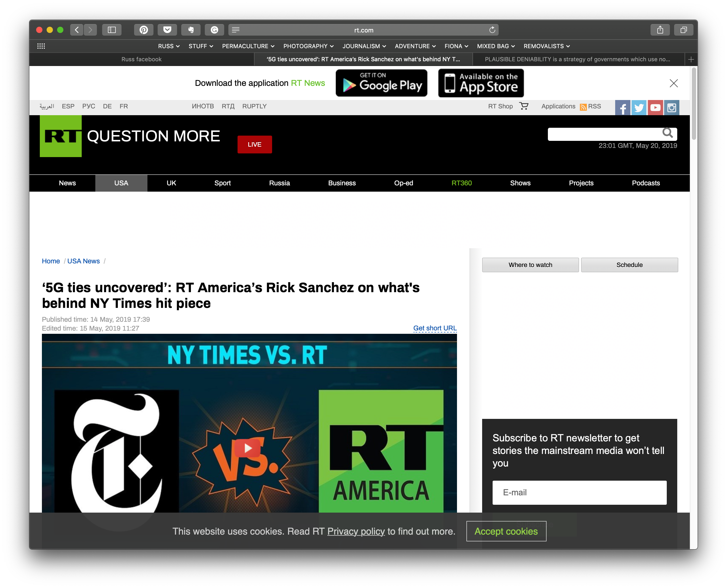Image resolution: width=727 pixels, height=588 pixels.
Task: Open the Sport section
Action: tap(222, 183)
